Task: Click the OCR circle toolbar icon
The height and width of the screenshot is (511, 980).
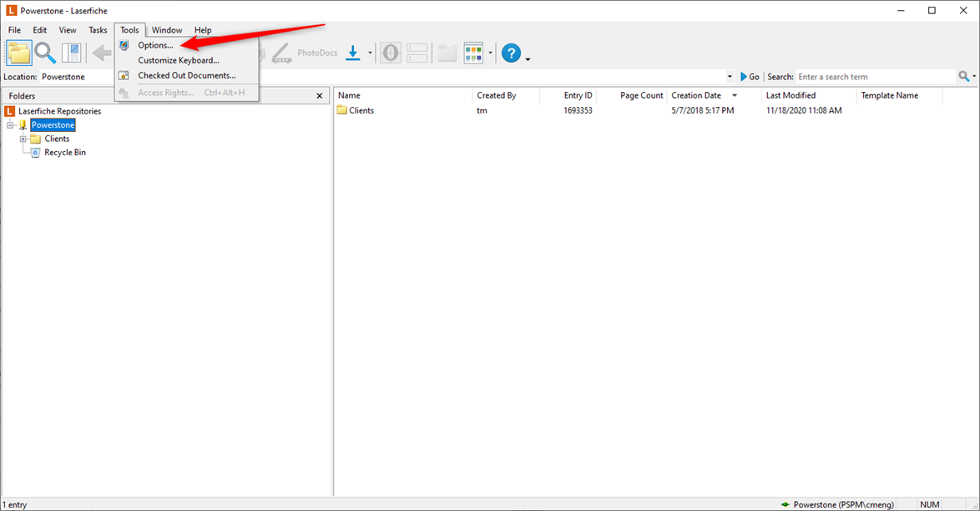Action: pos(391,53)
